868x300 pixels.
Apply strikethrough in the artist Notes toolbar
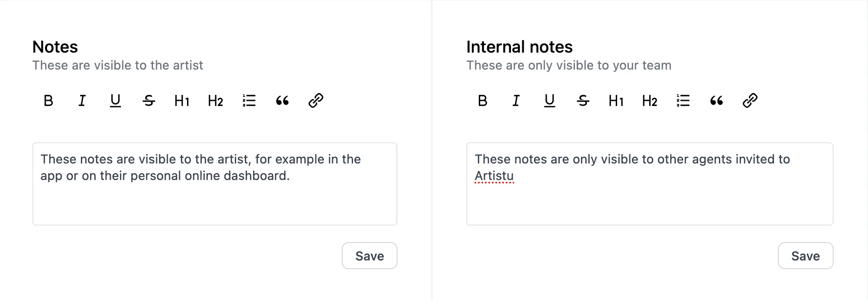point(149,101)
